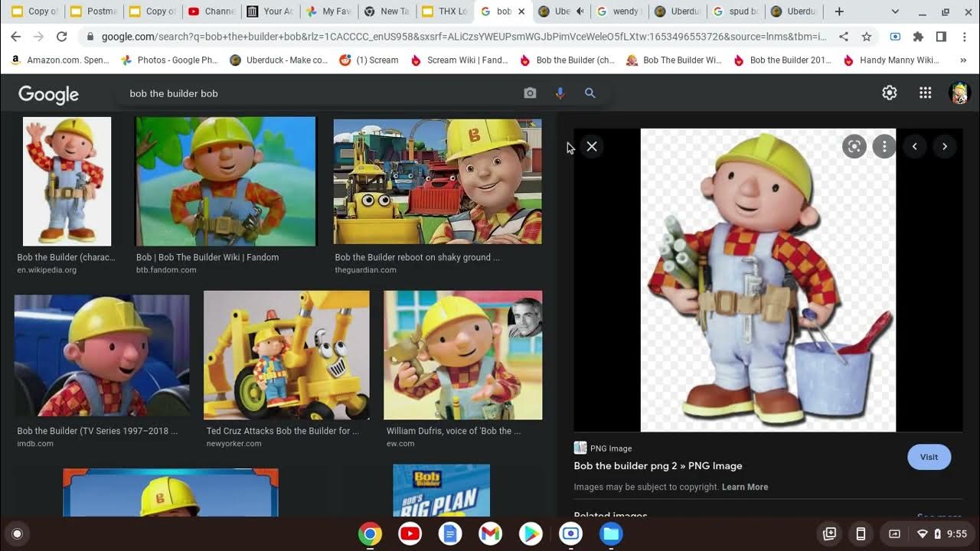The height and width of the screenshot is (551, 980).
Task: Open the Google apps grid
Action: point(925,93)
